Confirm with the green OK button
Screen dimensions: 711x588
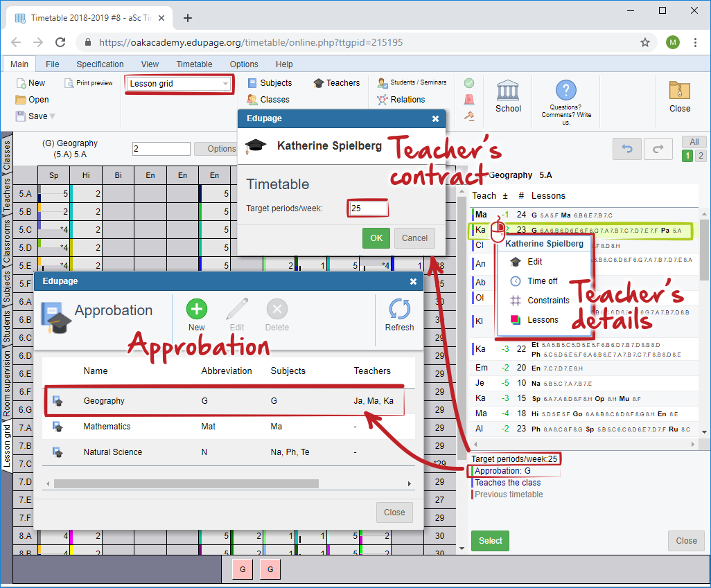(x=376, y=238)
